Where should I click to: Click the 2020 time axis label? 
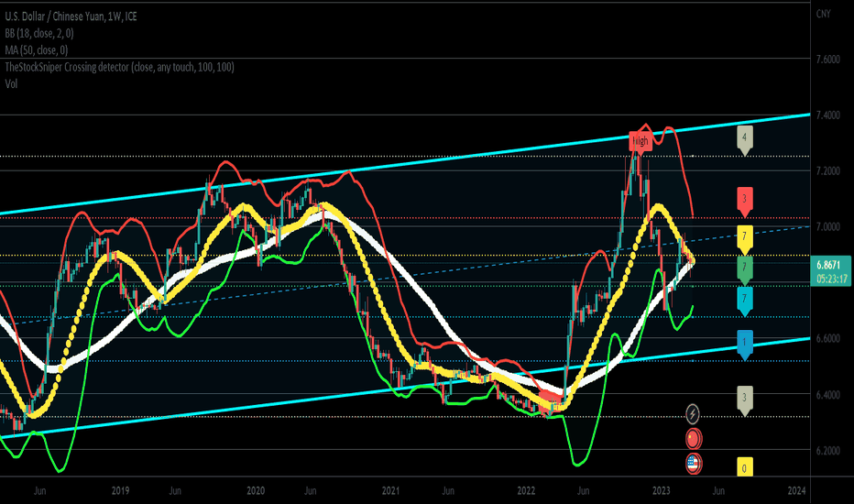point(256,490)
